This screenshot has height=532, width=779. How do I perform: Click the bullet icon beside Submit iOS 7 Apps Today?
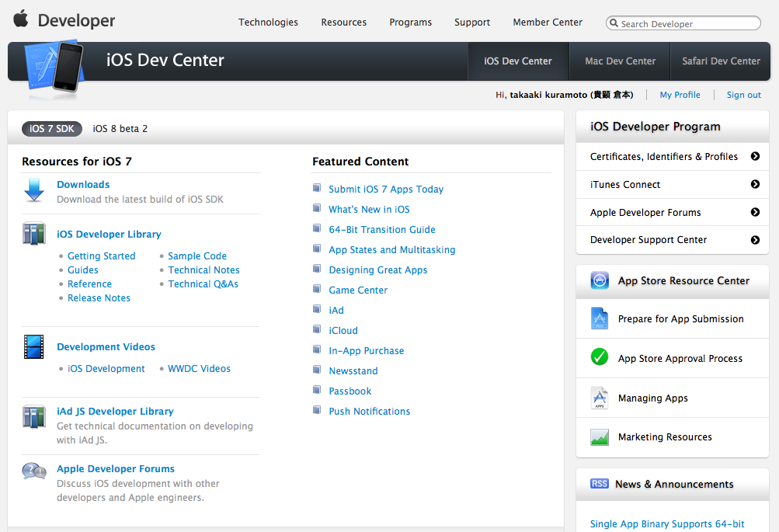coord(316,188)
